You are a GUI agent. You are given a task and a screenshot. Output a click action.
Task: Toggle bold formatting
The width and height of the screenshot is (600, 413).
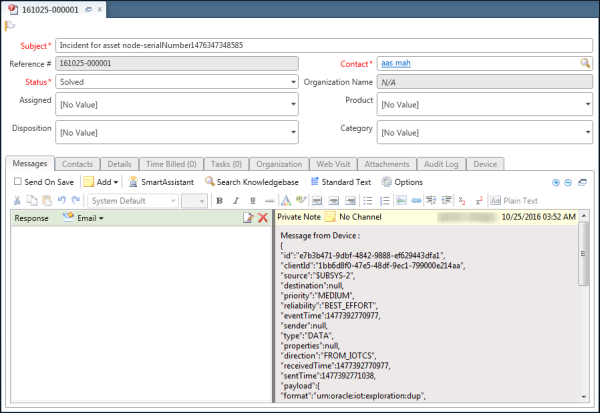219,201
